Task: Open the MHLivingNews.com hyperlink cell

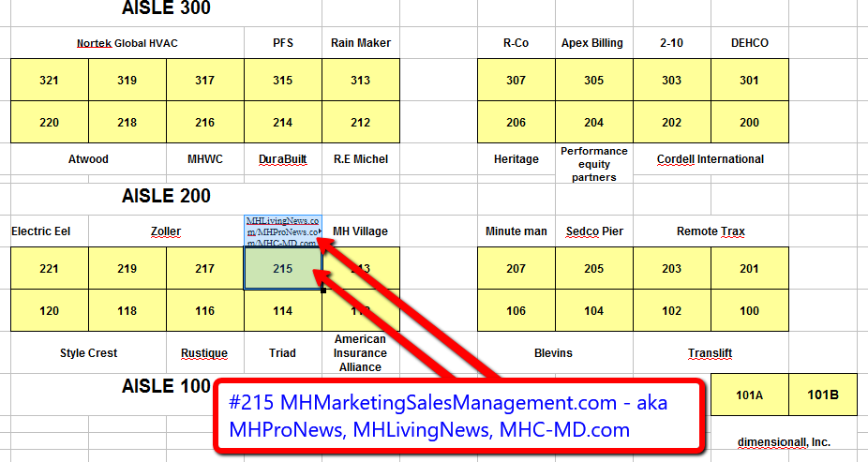Action: coord(281,231)
